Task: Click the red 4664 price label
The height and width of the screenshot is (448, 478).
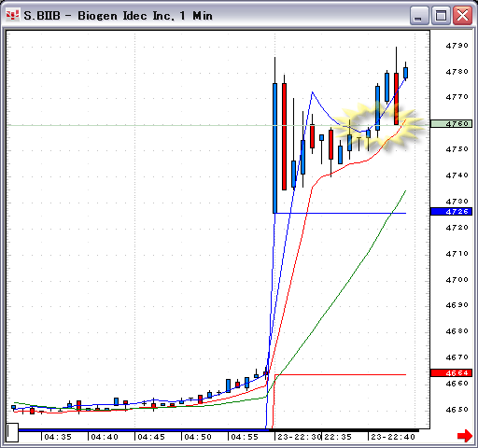Action: point(451,372)
